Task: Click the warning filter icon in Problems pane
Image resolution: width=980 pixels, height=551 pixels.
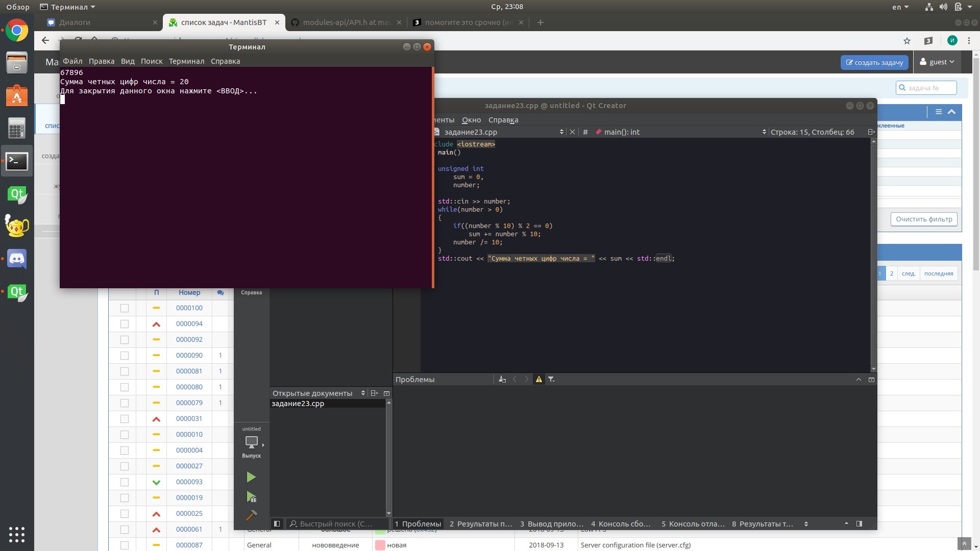Action: 538,379
